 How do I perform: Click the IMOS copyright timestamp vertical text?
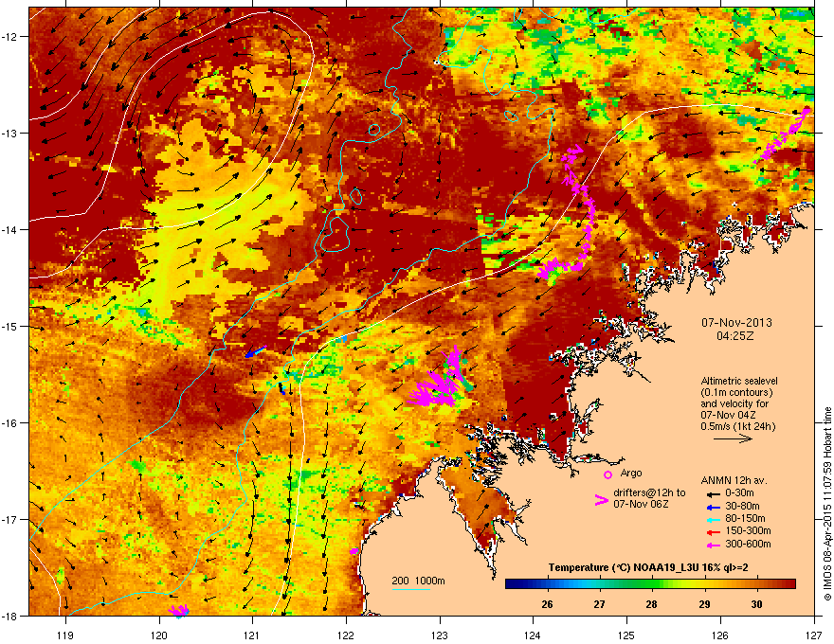[827, 504]
